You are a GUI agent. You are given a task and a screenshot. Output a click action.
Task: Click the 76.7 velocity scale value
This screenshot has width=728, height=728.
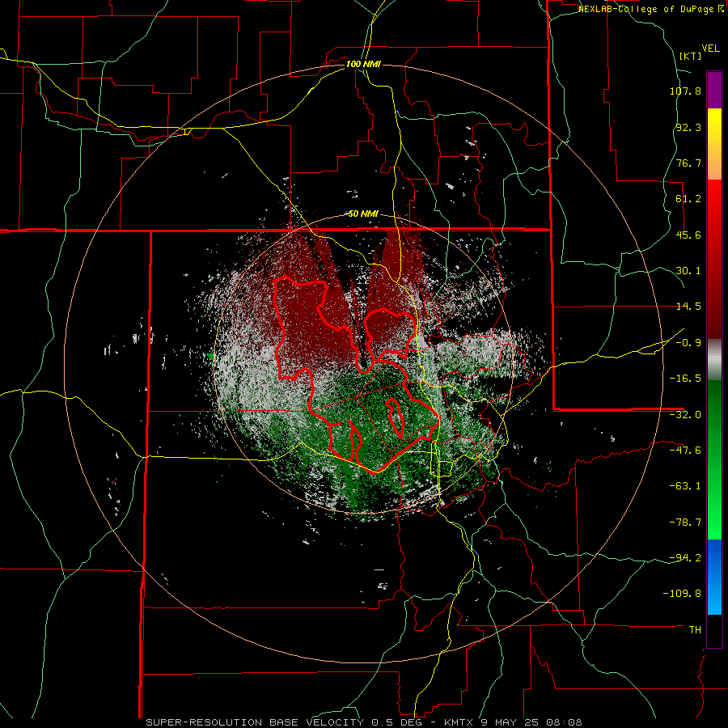pos(688,163)
